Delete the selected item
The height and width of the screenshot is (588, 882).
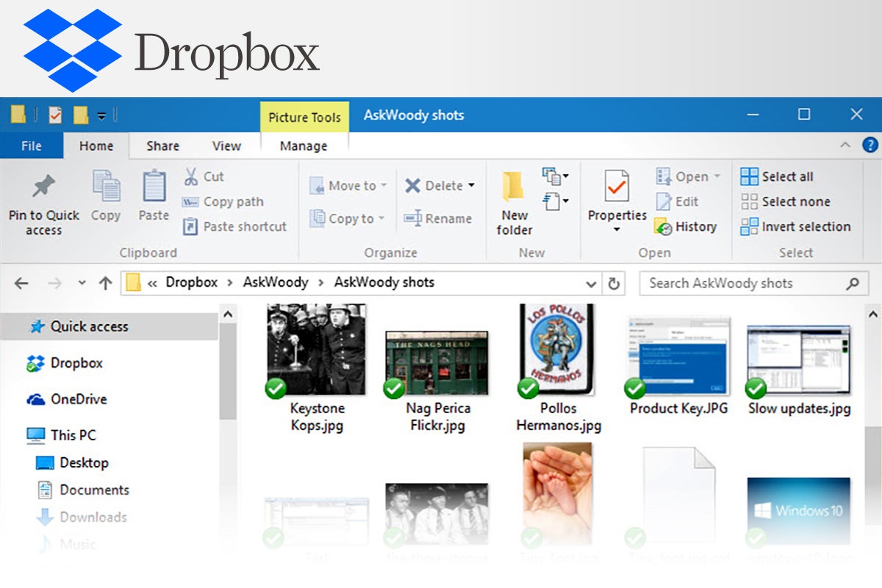[432, 186]
